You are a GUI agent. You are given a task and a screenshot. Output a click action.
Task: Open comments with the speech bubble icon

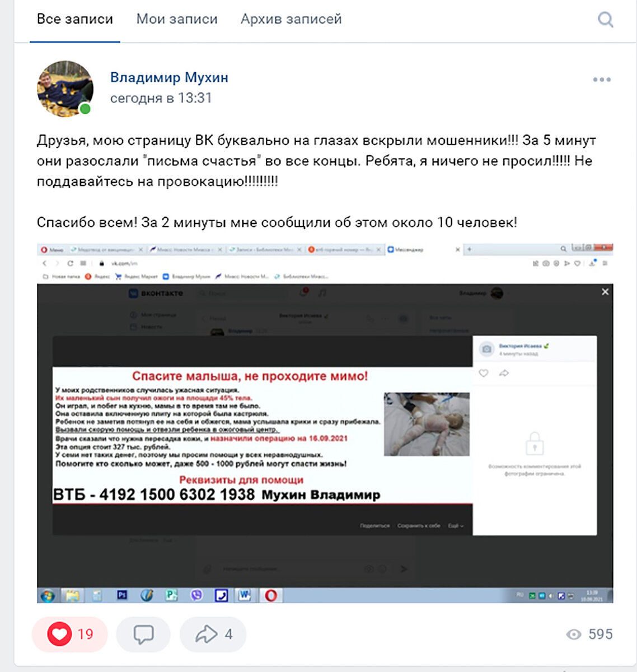coord(143,634)
